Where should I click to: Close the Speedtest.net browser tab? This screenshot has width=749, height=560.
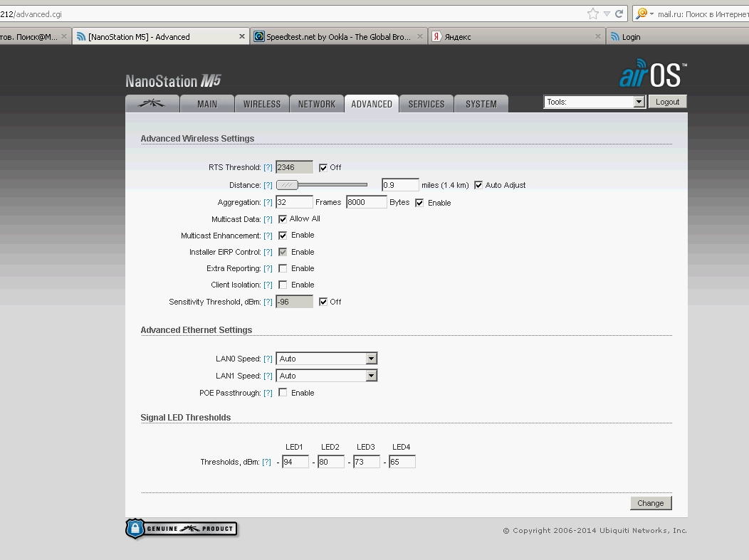[419, 36]
